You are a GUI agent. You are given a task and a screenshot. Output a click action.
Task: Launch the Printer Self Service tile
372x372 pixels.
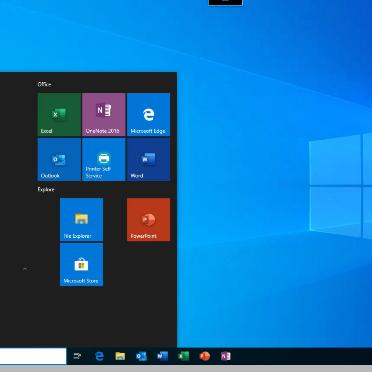click(x=104, y=159)
